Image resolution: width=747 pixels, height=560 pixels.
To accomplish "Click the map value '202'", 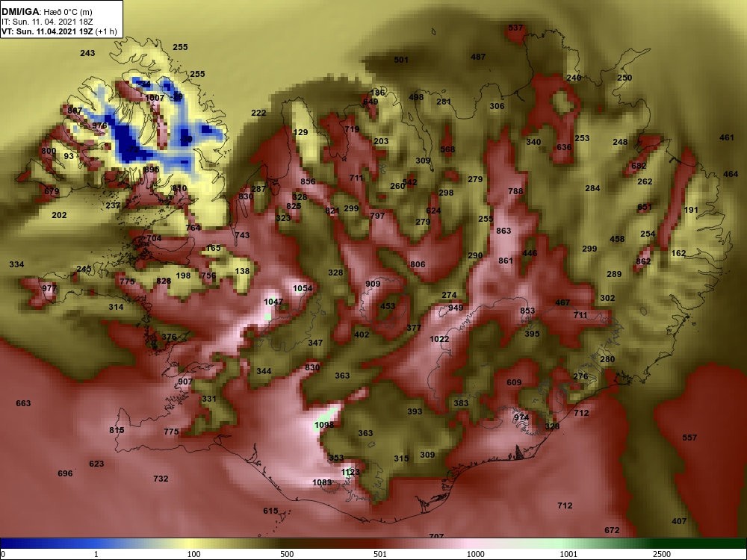I will click(59, 215).
